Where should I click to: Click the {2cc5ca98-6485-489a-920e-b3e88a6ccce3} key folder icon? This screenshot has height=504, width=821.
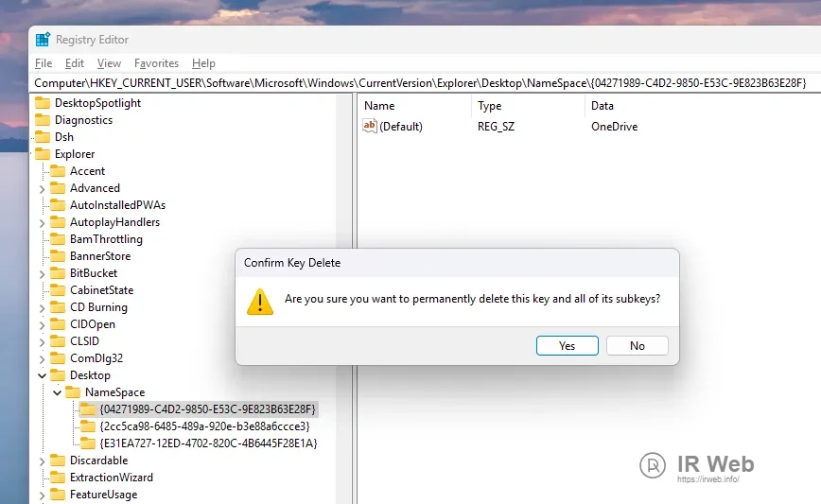(88, 426)
